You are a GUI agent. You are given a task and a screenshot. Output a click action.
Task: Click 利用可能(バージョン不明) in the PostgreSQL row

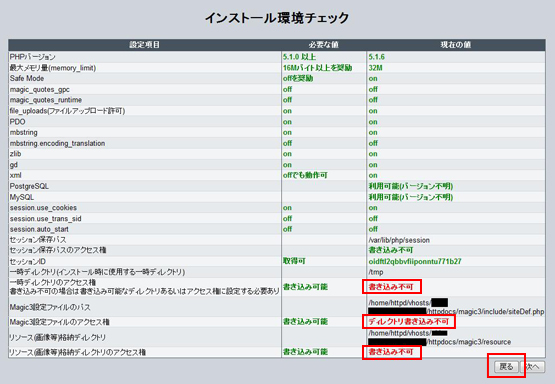pyautogui.click(x=411, y=186)
